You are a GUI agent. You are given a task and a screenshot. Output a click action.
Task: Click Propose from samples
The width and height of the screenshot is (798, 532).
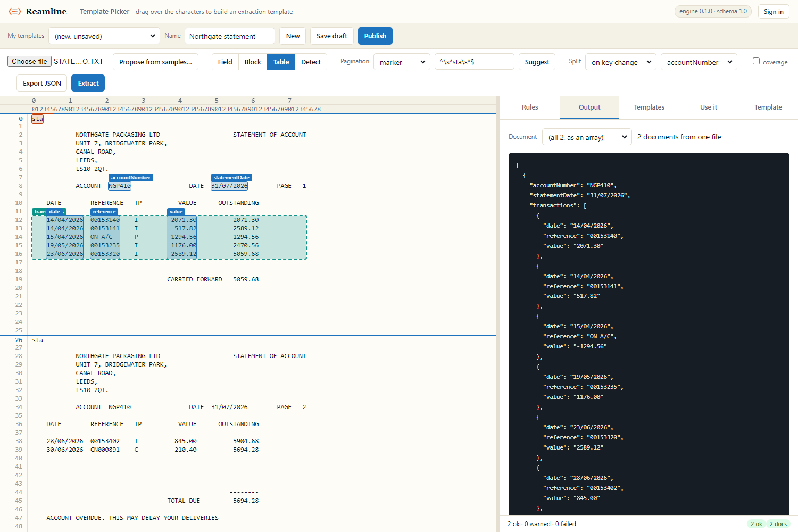click(x=156, y=62)
